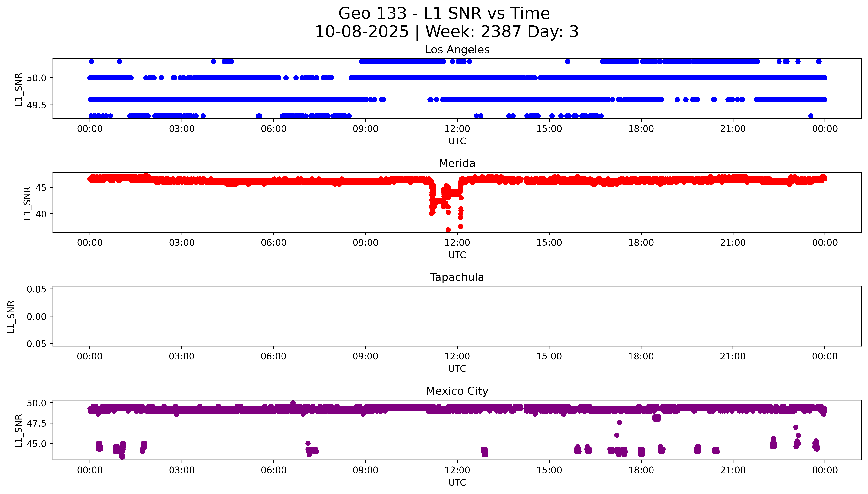
Task: Click the 47.5 y-axis label in Mexico City plot
Action: (x=36, y=423)
